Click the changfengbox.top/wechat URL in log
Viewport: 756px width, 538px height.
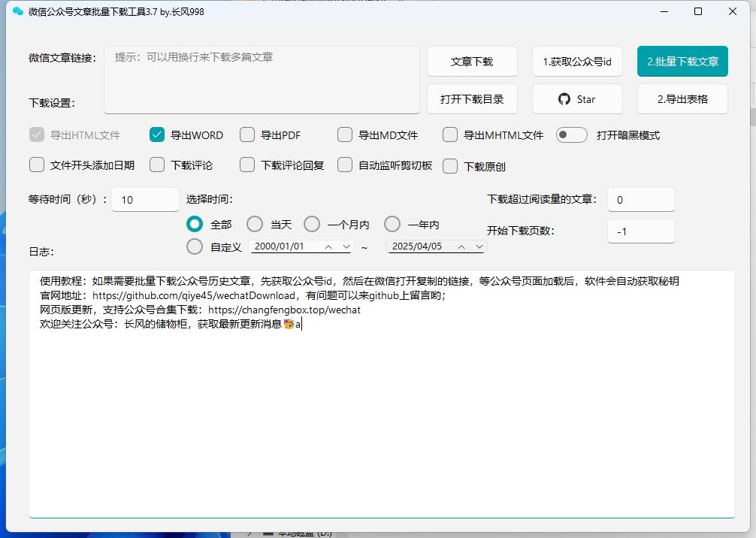[x=285, y=310]
